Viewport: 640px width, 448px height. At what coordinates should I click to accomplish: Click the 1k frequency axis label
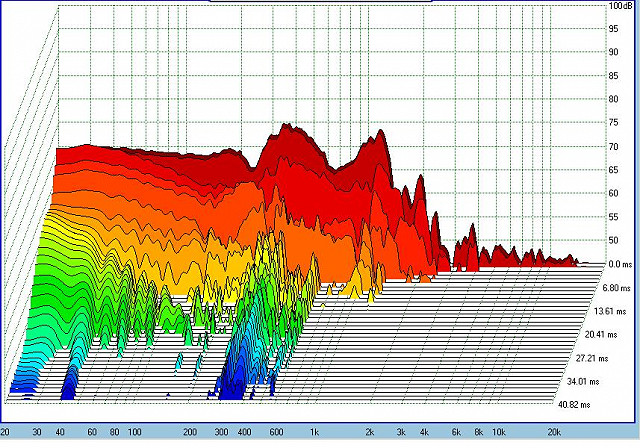pyautogui.click(x=314, y=432)
